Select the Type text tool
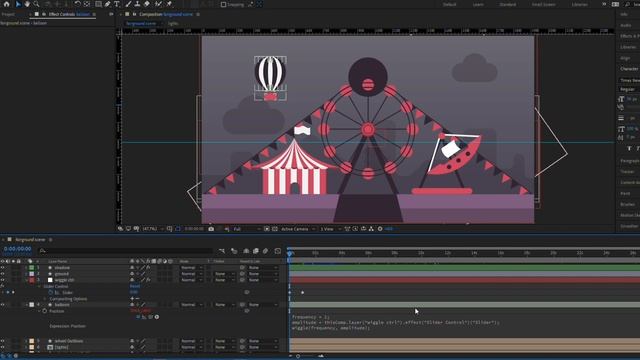Screen dimensions: 640x360 click(x=117, y=4)
